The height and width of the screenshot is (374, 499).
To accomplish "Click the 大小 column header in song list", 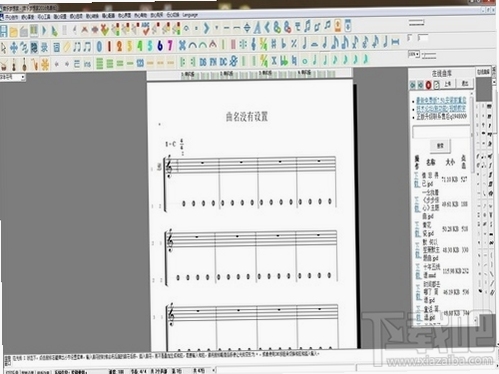I will (450, 162).
